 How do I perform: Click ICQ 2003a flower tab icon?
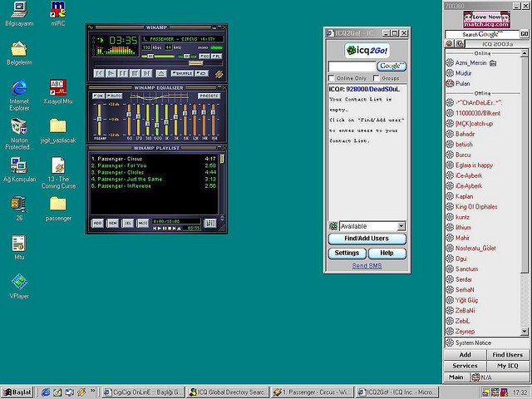point(449,44)
